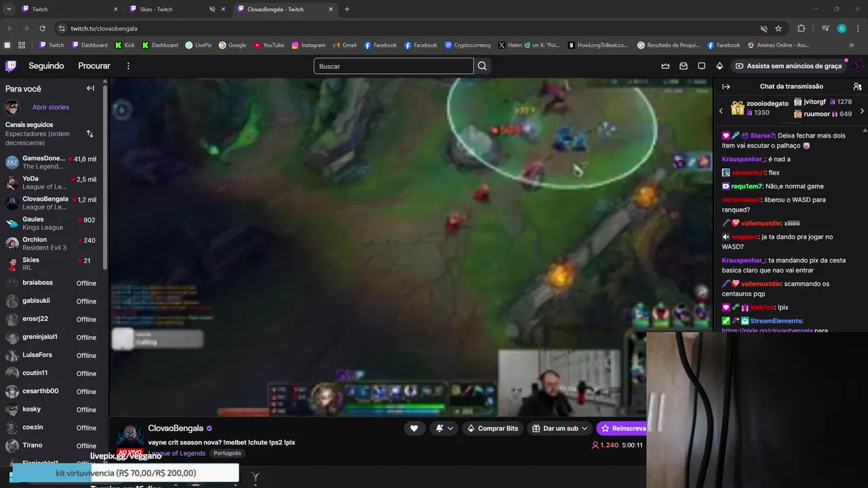868x488 pixels.
Task: Open the Chrome extensions puzzle icon
Action: tap(801, 28)
